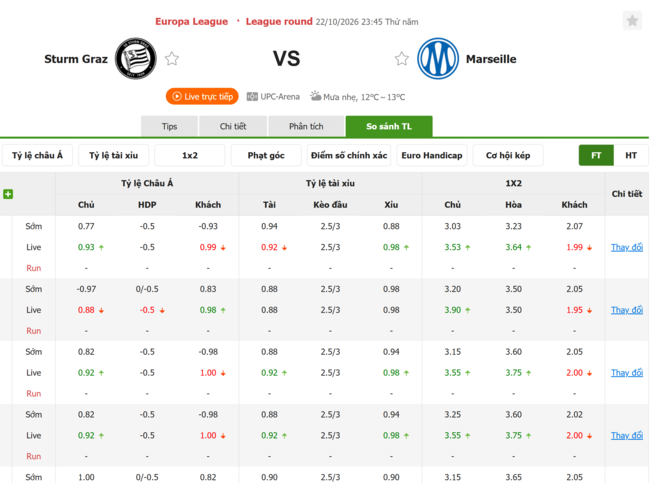Click the Sturm Graz club logo
Image resolution: width=650 pixels, height=483 pixels.
coord(136,58)
